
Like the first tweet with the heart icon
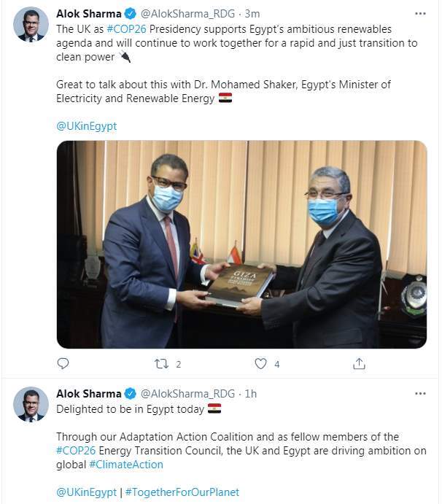[260, 364]
